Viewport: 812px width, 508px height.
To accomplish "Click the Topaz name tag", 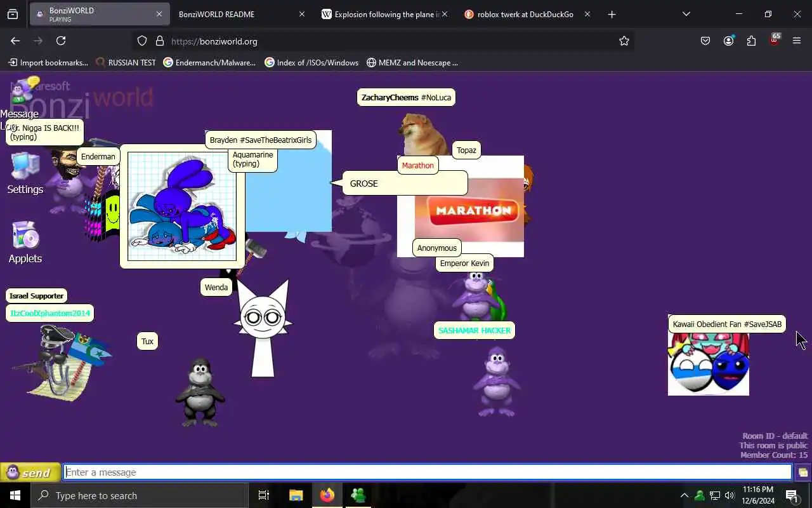I will [x=466, y=150].
